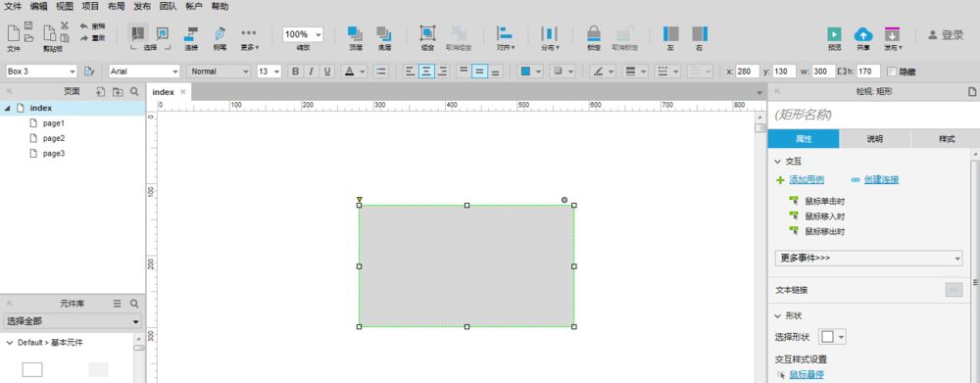Open the 选择全部 library dropdown

(73, 321)
